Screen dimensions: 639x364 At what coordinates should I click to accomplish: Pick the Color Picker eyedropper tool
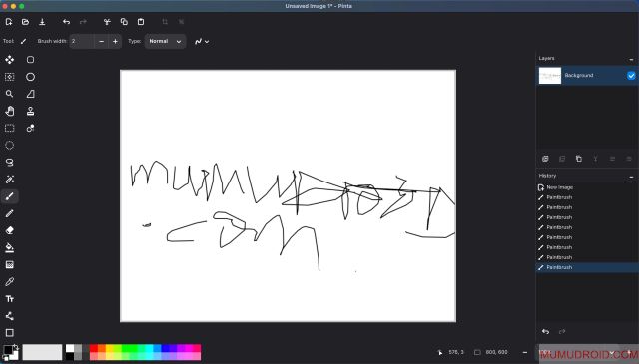10,282
